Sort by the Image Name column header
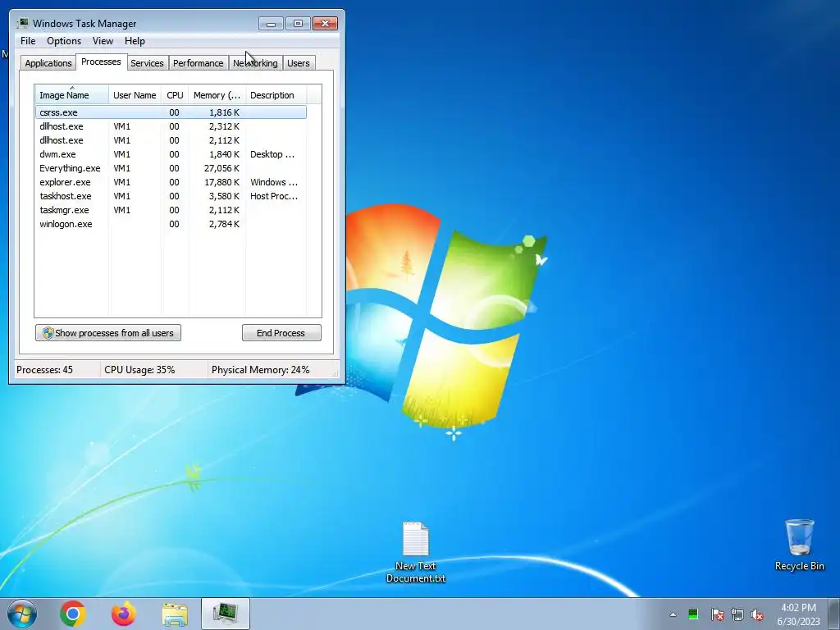 [x=72, y=94]
